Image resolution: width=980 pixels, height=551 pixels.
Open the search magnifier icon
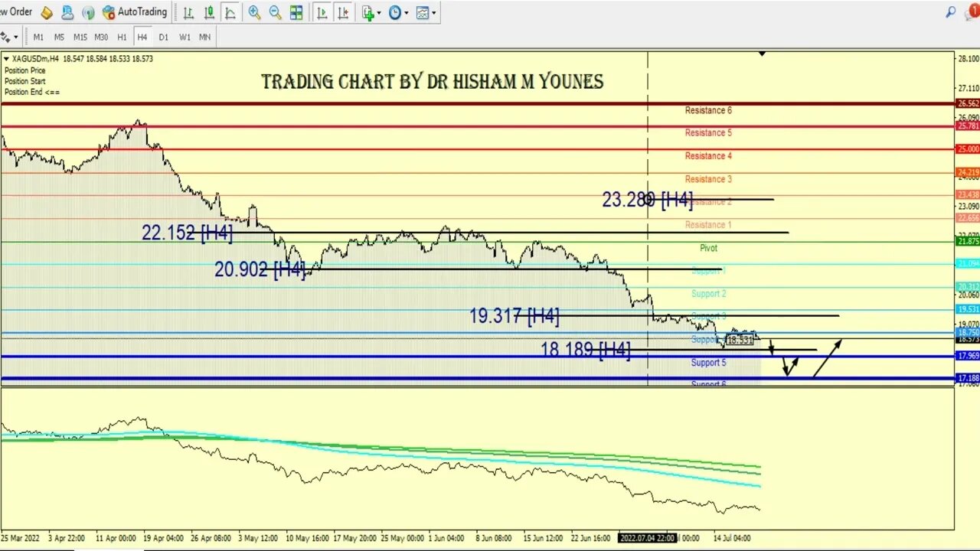click(951, 11)
